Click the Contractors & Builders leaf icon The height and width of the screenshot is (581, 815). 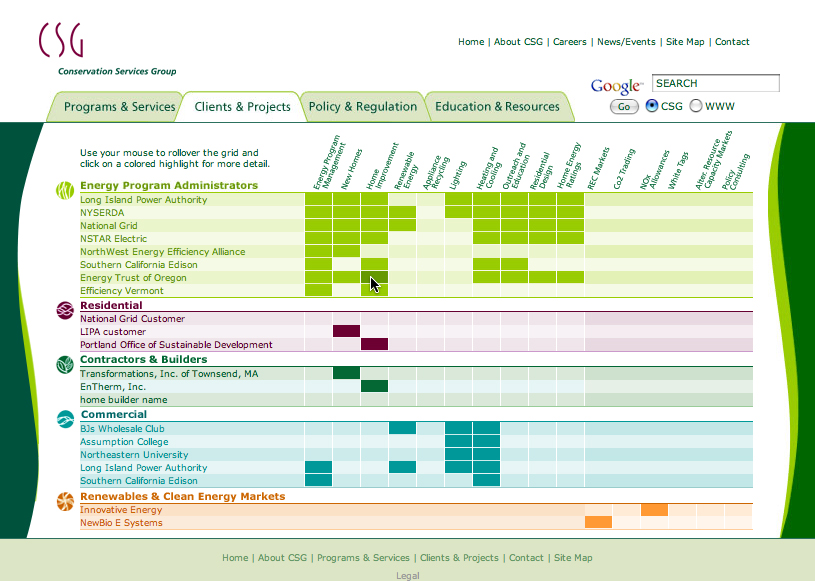[65, 365]
